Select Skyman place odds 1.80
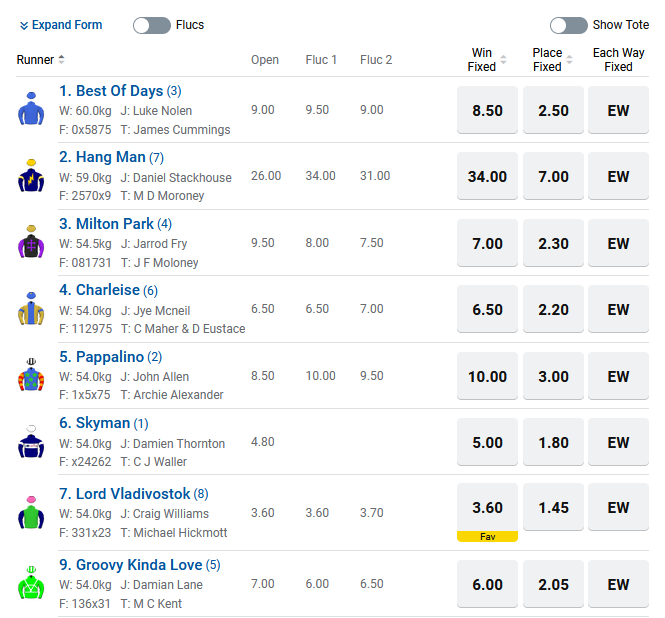Viewport: 665px width, 618px height. tap(553, 443)
